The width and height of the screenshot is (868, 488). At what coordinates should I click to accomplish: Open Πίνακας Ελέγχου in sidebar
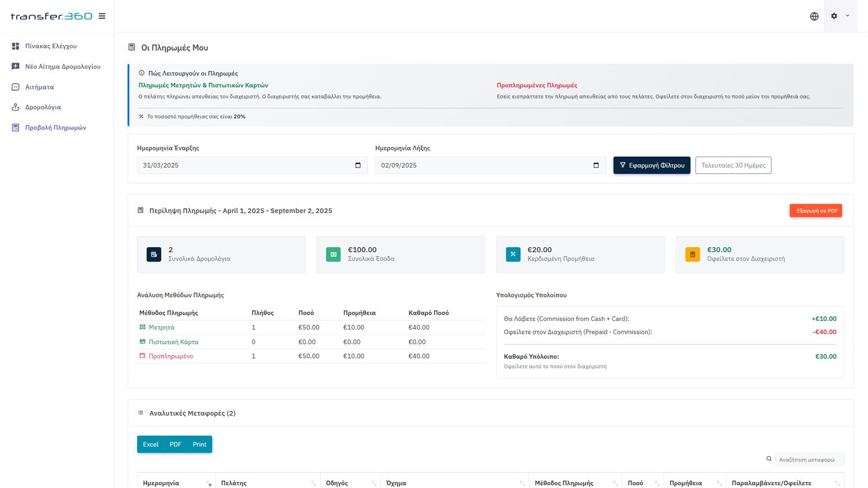pos(51,46)
